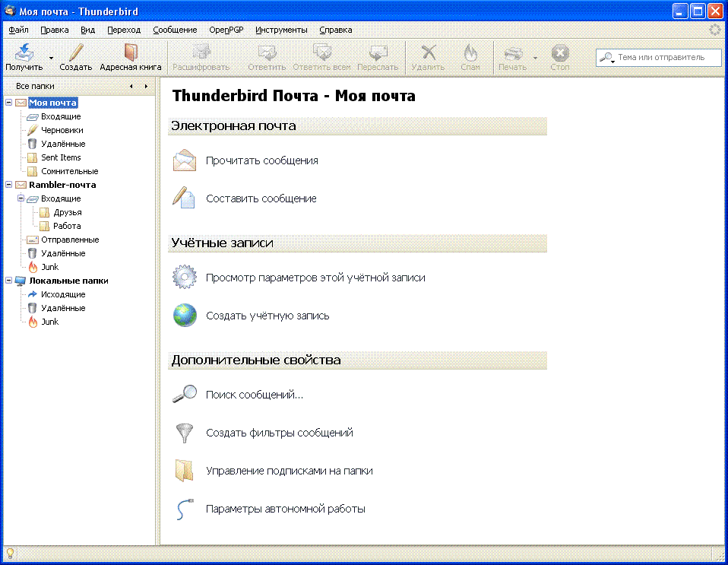Click the funnel icon for message filters
The height and width of the screenshot is (565, 728).
click(185, 433)
